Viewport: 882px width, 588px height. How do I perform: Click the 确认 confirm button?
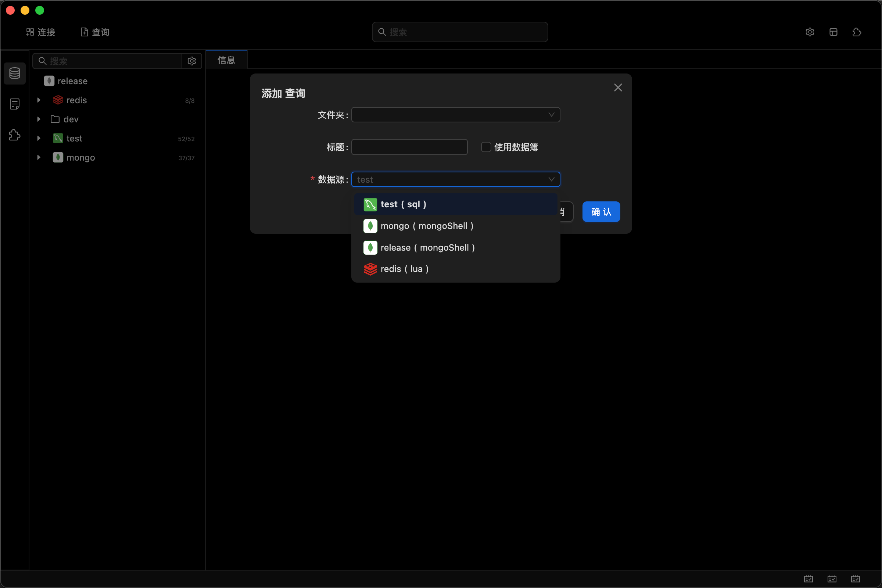click(x=601, y=212)
